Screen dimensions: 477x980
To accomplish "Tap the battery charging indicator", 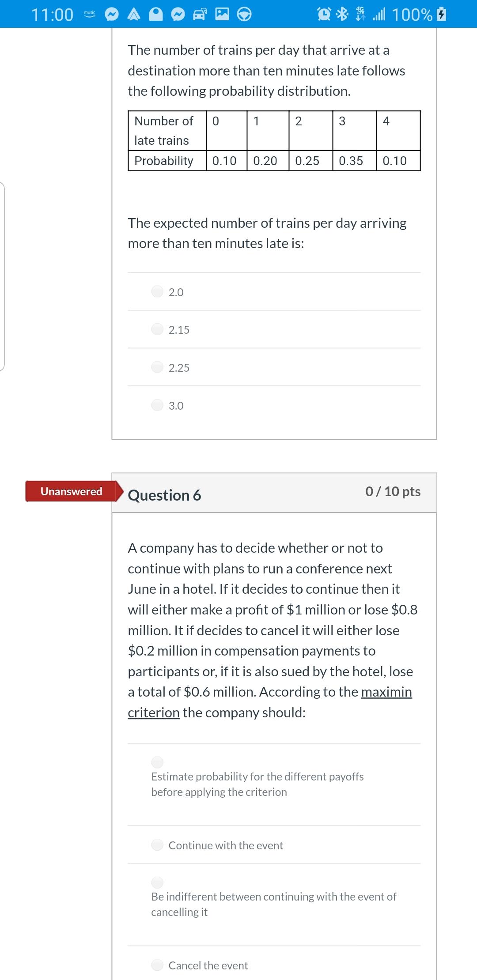I will [x=439, y=15].
